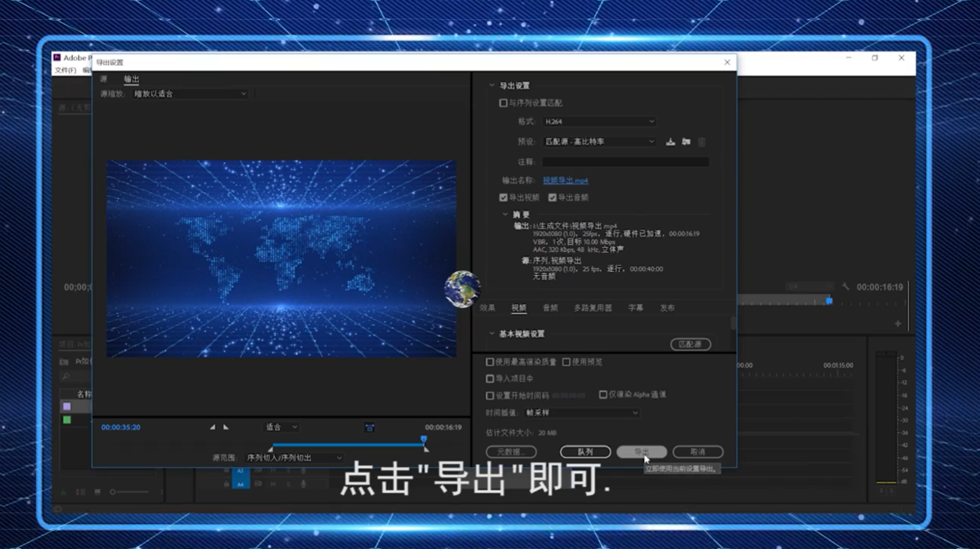Viewport: 980px width, 549px height.
Task: Open the H.264 format dropdown
Action: click(599, 121)
